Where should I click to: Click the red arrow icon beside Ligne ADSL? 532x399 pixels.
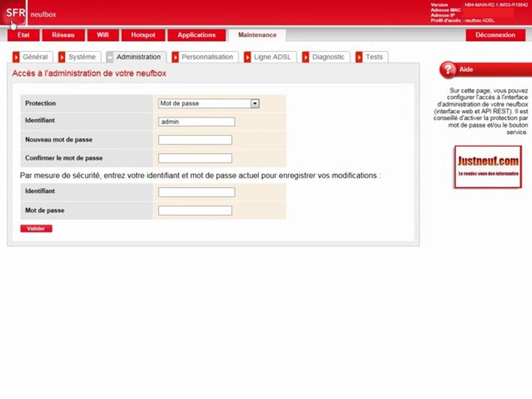pyautogui.click(x=247, y=57)
